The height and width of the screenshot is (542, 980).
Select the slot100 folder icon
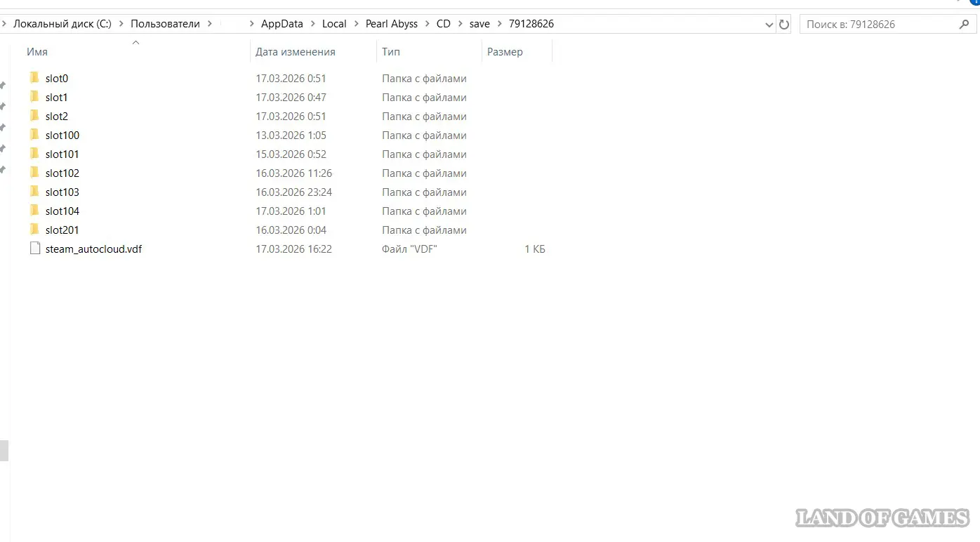[35, 135]
